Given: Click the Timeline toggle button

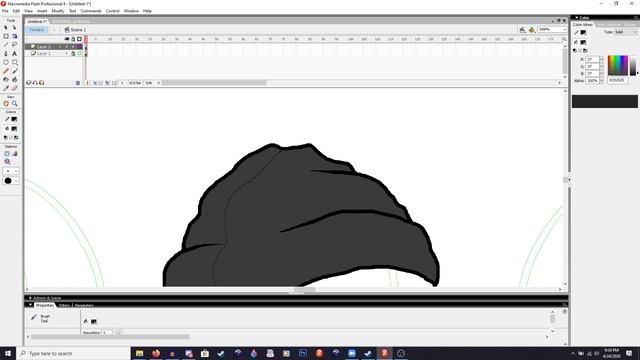Looking at the screenshot, I should pyautogui.click(x=37, y=30).
